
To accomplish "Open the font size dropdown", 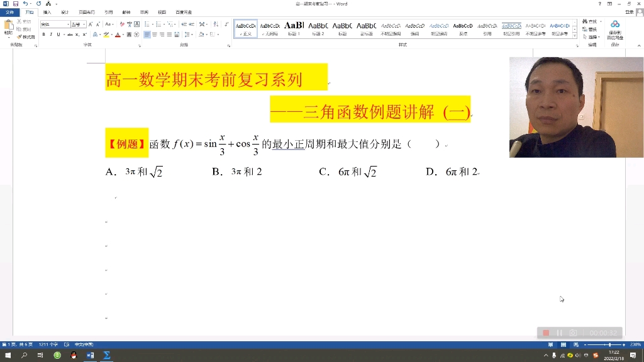I will (x=84, y=24).
